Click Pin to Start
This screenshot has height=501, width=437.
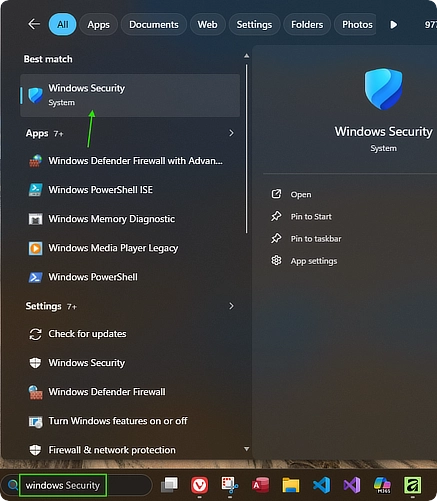pos(301,217)
